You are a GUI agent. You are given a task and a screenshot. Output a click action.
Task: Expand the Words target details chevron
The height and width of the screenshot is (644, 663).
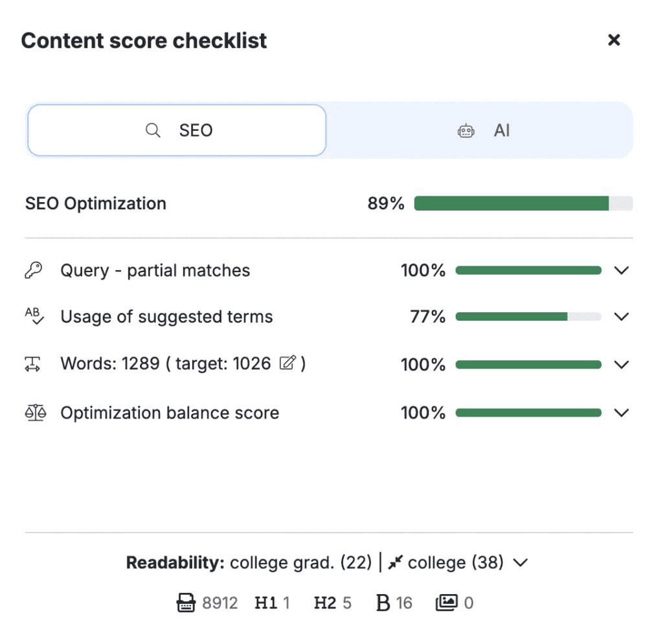(622, 365)
